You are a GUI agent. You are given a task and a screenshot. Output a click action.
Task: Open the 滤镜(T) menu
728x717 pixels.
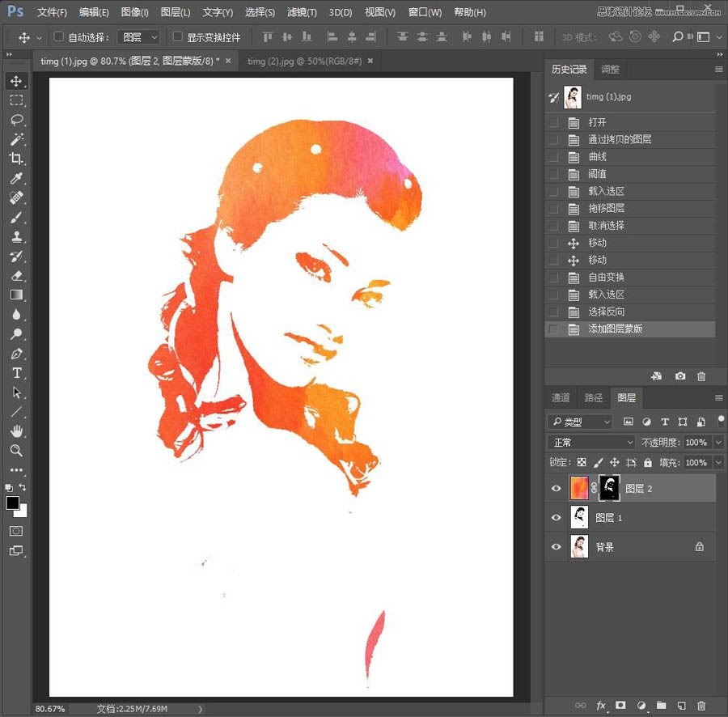[302, 12]
